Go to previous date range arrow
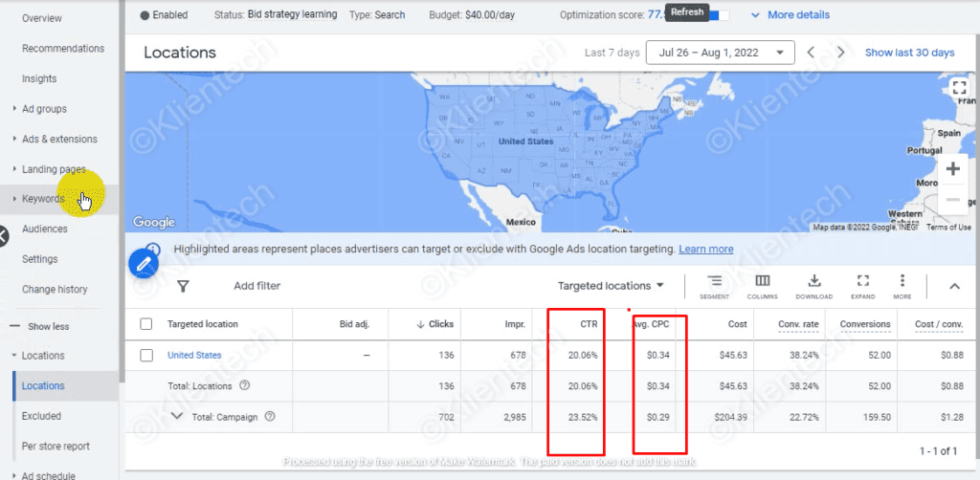Image resolution: width=980 pixels, height=480 pixels. pyautogui.click(x=811, y=53)
